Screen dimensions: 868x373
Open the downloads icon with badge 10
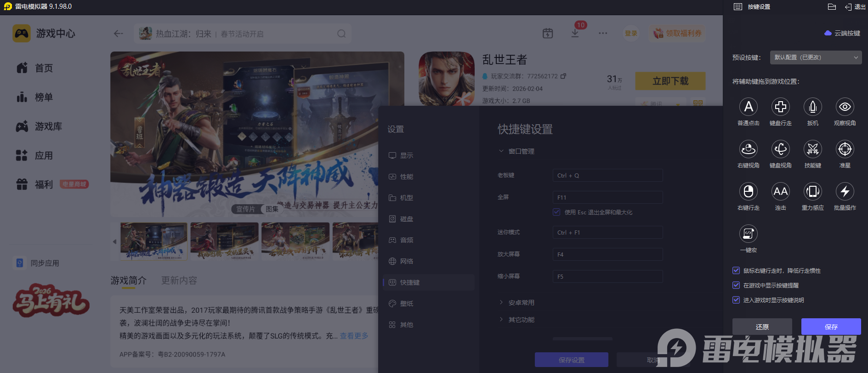(x=575, y=34)
